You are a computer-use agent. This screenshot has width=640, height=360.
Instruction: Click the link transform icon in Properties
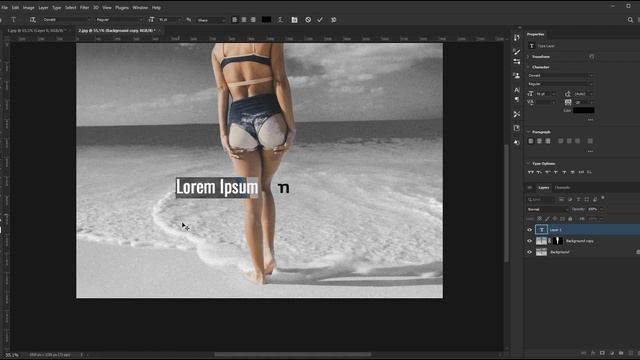[591, 57]
